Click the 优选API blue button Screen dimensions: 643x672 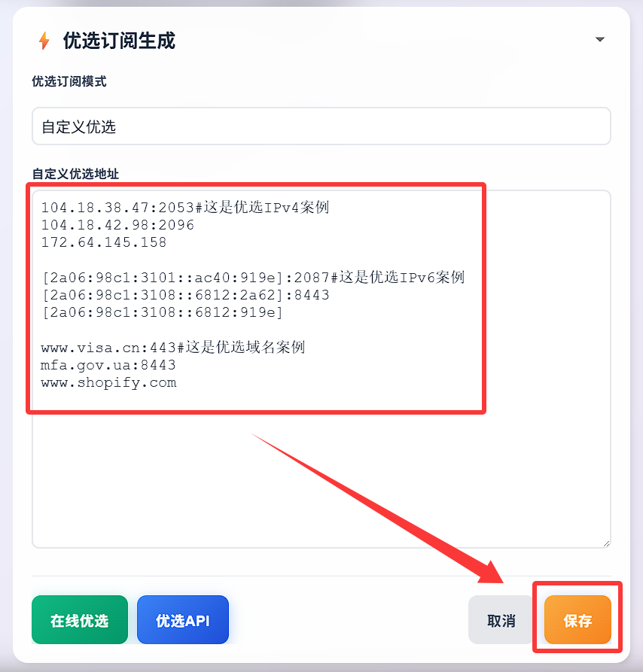pos(183,620)
